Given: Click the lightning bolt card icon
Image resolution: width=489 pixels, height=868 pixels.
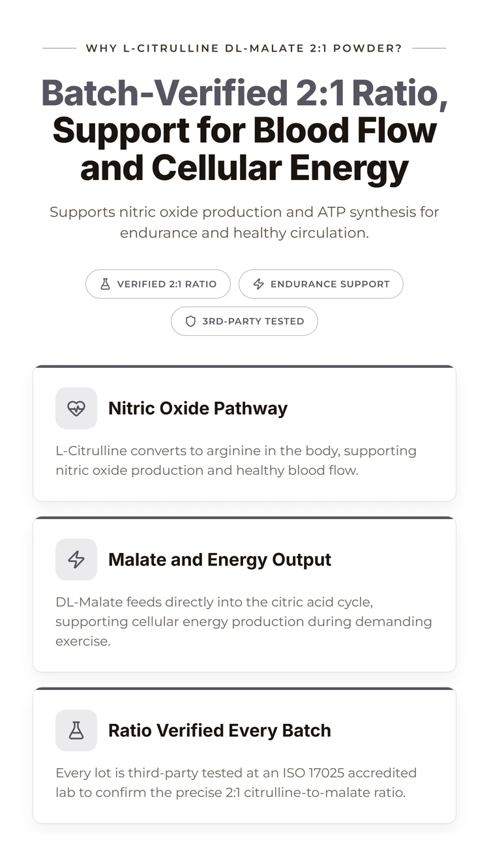Looking at the screenshot, I should coord(76,560).
